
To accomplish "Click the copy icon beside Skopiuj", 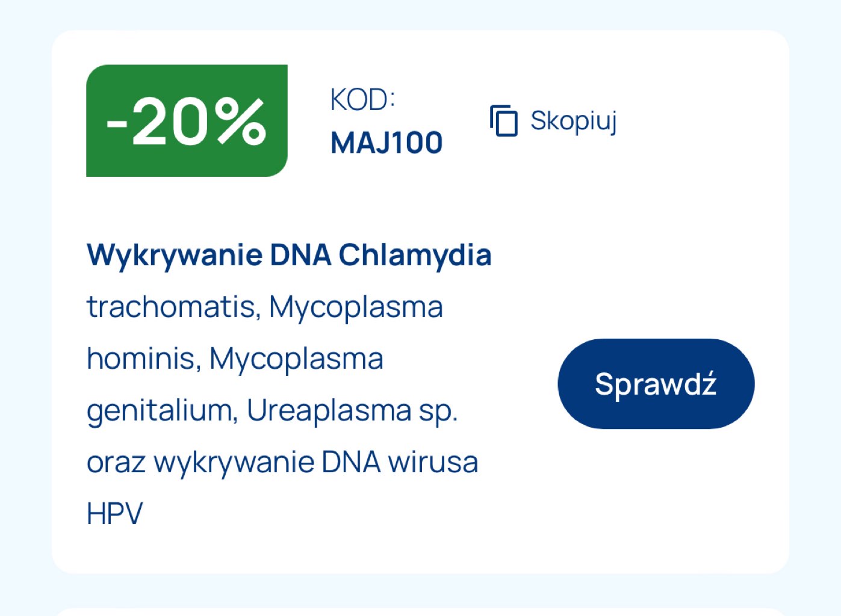I will tap(504, 120).
